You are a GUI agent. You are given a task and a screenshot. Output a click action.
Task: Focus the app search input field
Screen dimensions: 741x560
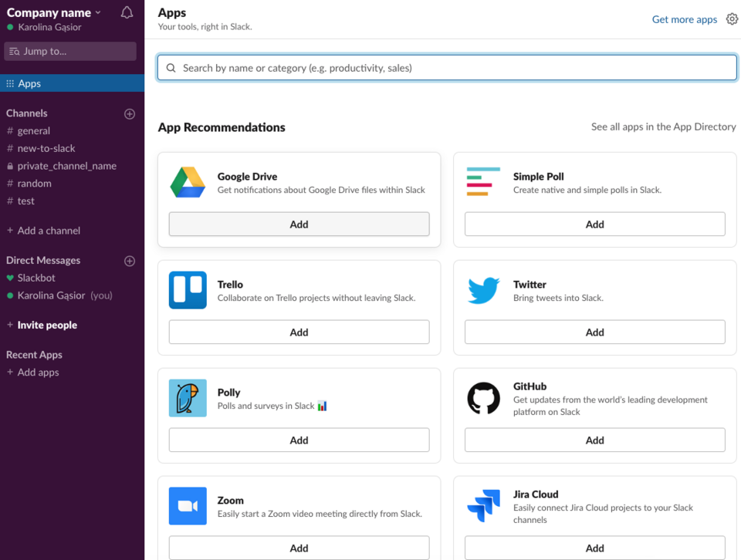(447, 68)
